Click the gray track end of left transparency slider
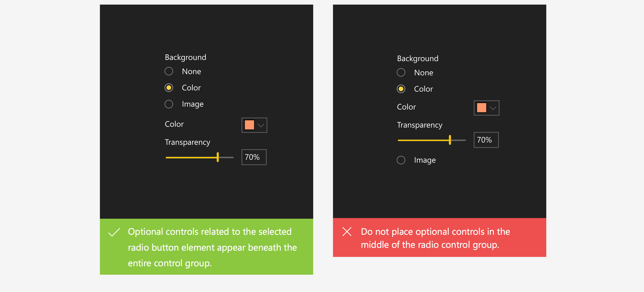Image resolution: width=644 pixels, height=292 pixels. [226, 158]
